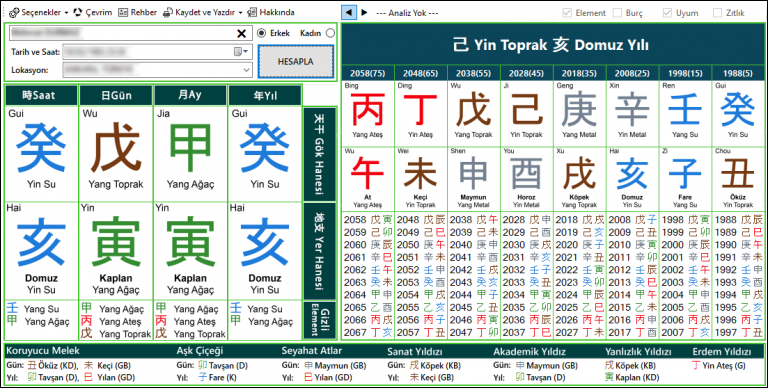Image resolution: width=768 pixels, height=388 pixels.
Task: Select year 2038 in the yearly list
Action: [474, 219]
